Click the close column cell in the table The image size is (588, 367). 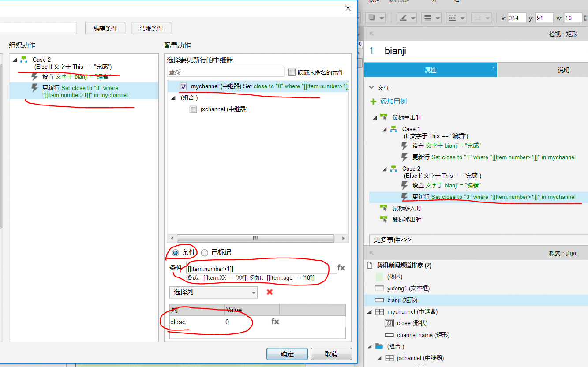[x=197, y=322]
